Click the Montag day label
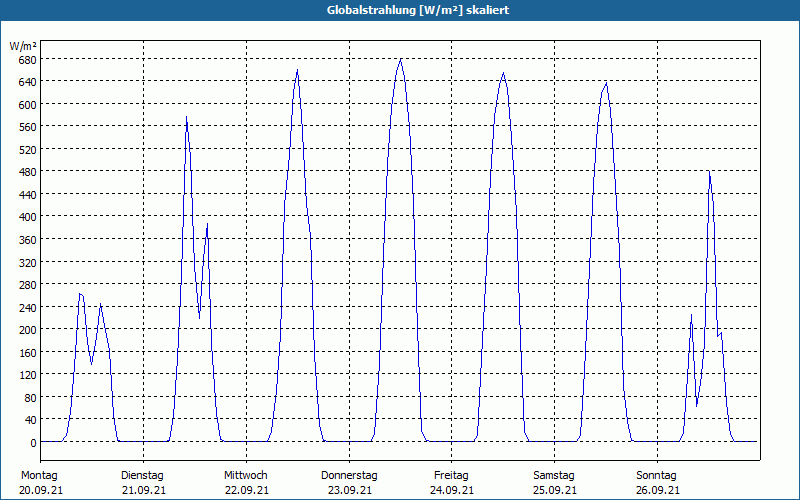The image size is (800, 500). pos(39,476)
